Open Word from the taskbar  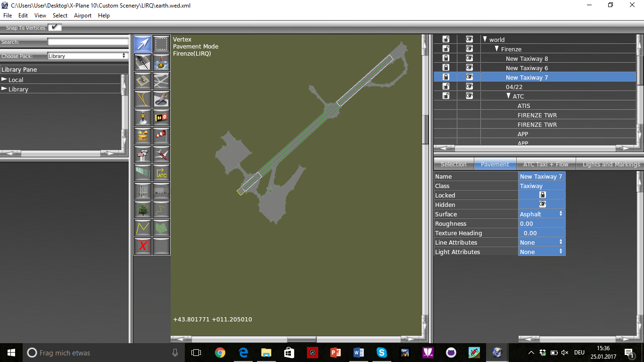[358, 353]
